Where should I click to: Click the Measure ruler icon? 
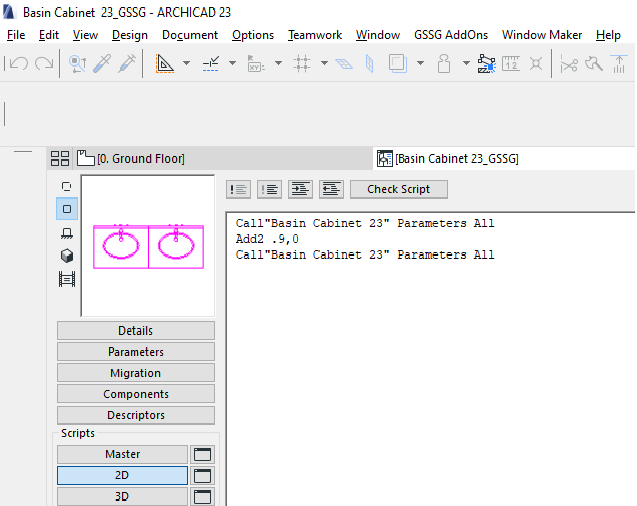pyautogui.click(x=511, y=64)
